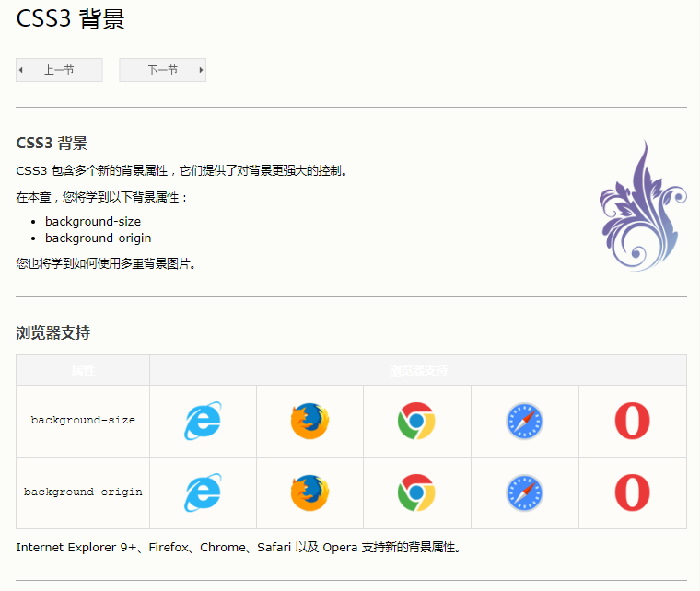Click the purple floral ornament image

click(x=643, y=205)
